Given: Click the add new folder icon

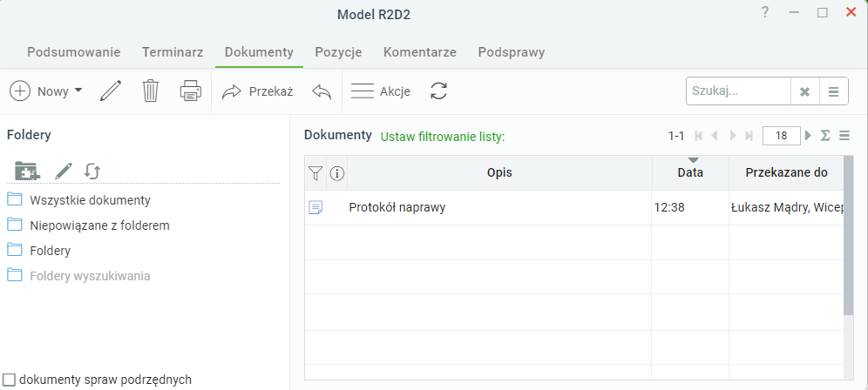Looking at the screenshot, I should 27,171.
